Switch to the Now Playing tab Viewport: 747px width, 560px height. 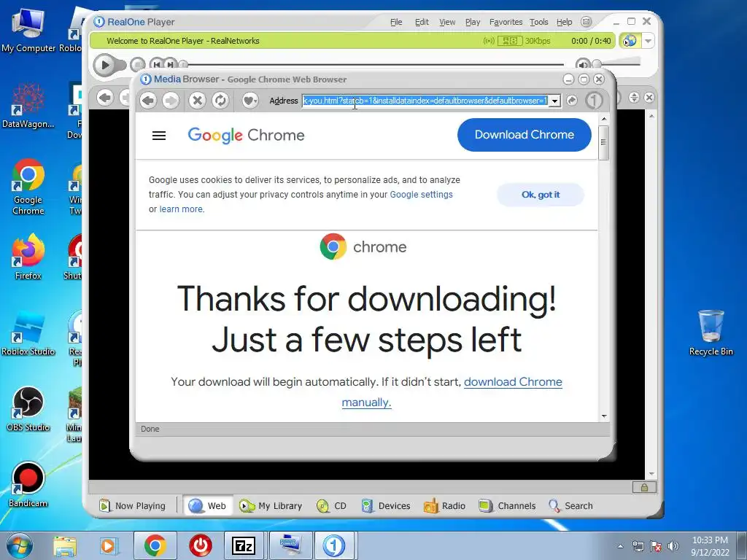[133, 506]
